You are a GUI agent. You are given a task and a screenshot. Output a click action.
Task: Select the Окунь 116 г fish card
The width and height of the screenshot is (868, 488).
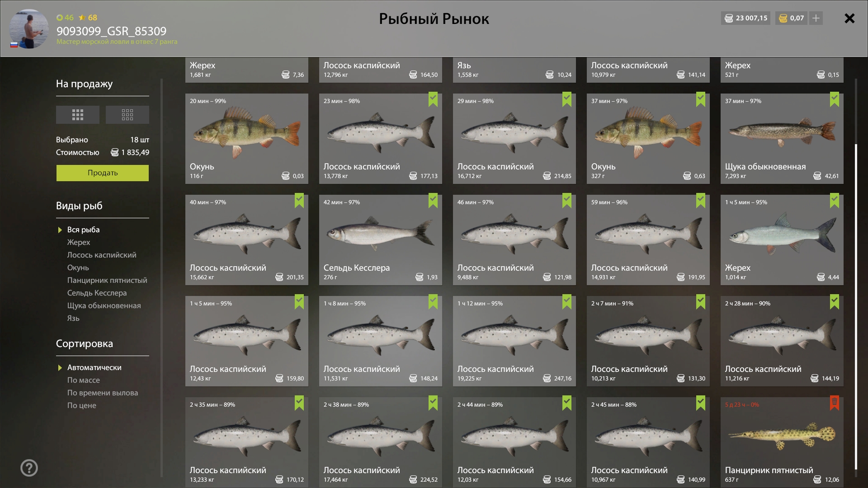click(246, 138)
